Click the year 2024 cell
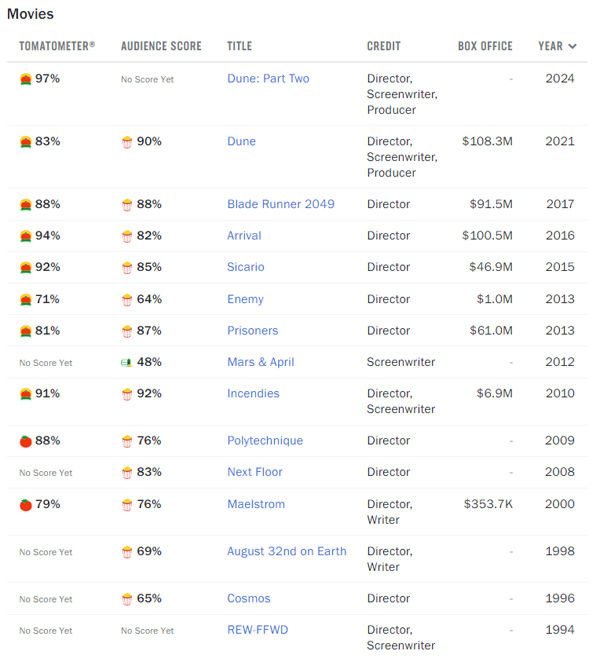Image resolution: width=600 pixels, height=662 pixels. pos(560,79)
